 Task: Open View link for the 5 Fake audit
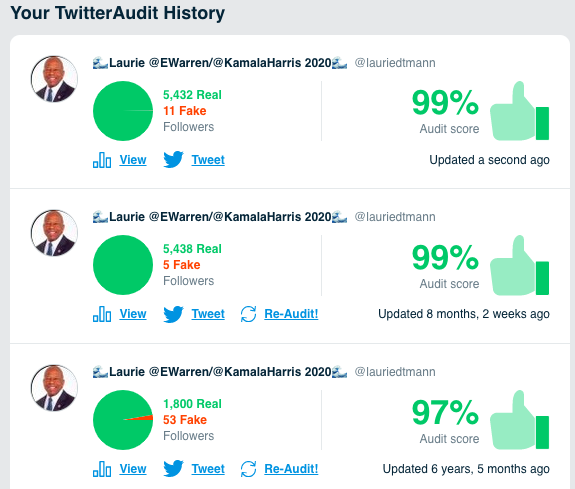133,314
